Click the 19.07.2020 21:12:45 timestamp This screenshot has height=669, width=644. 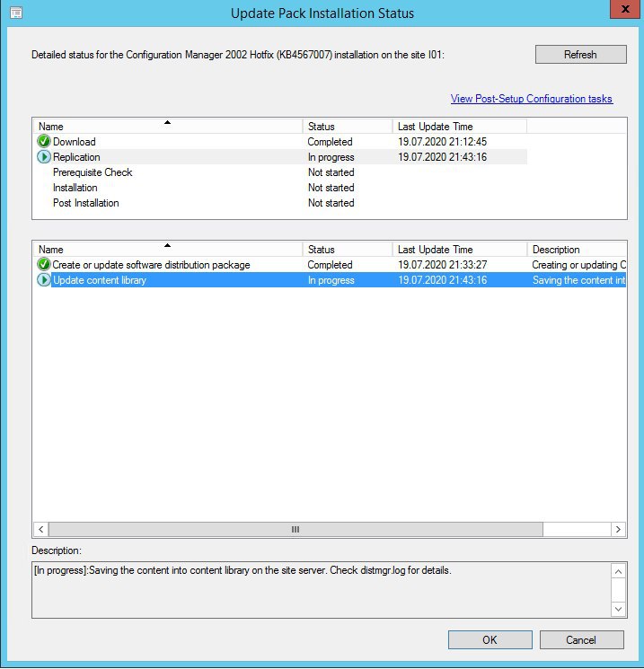[442, 142]
